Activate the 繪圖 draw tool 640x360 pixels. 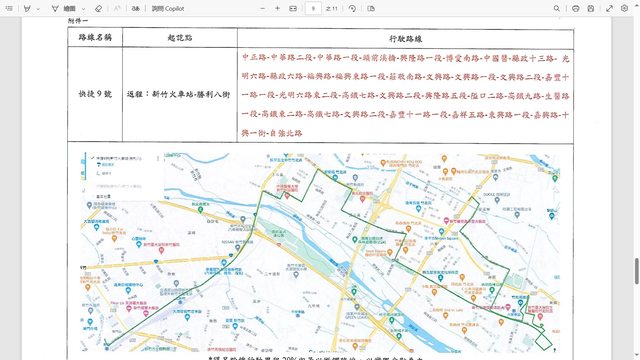tap(64, 8)
